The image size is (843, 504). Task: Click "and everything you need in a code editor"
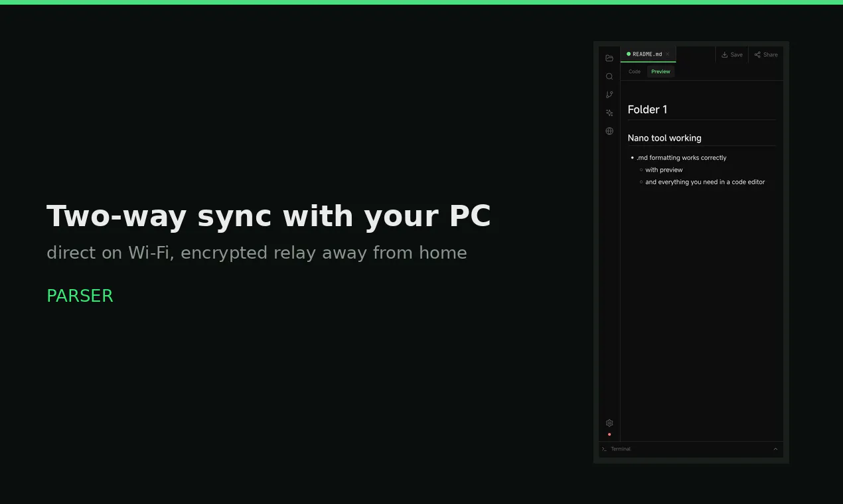point(705,182)
